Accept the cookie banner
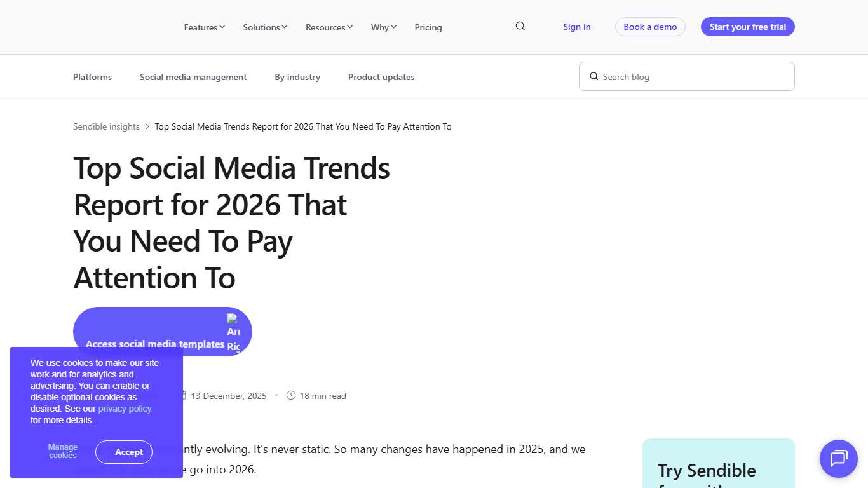The height and width of the screenshot is (488, 868). (124, 452)
